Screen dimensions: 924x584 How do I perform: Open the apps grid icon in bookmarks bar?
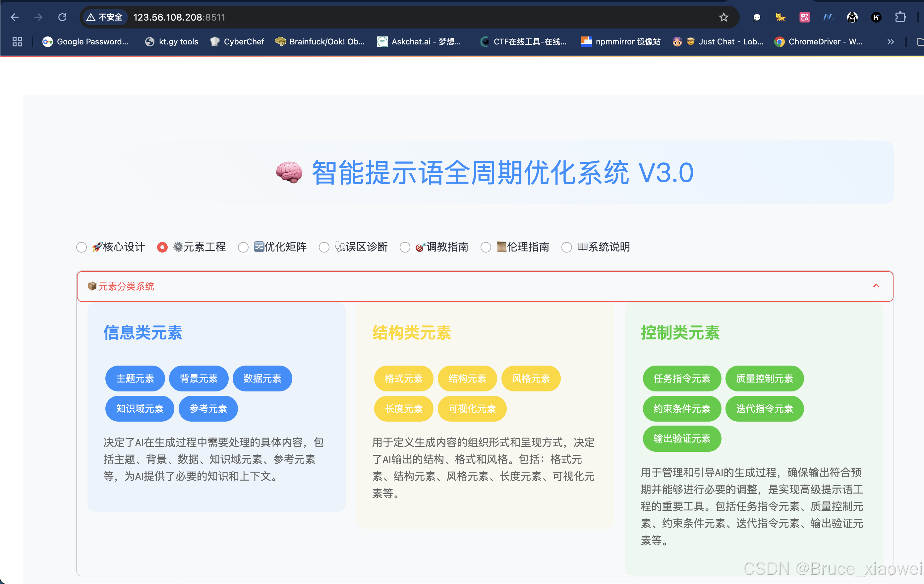pyautogui.click(x=17, y=41)
